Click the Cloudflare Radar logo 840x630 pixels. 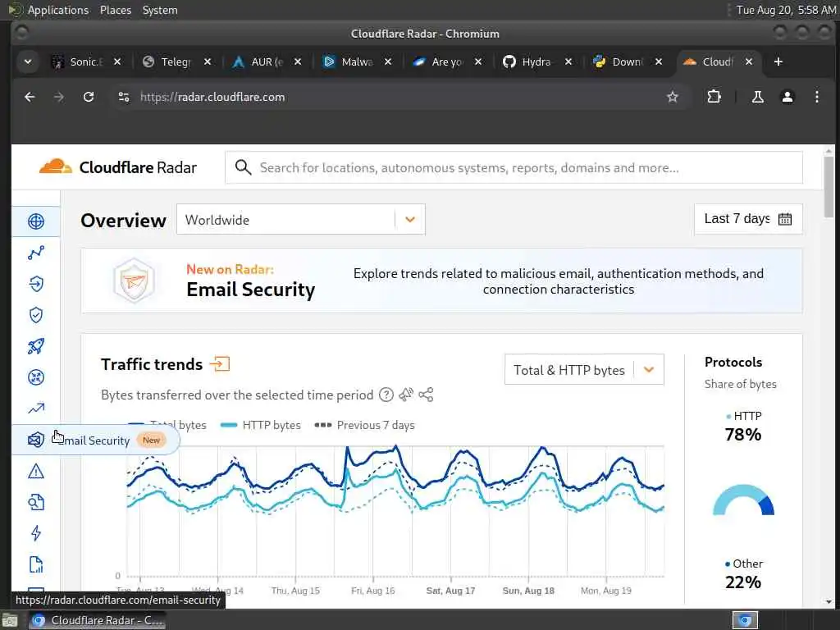pyautogui.click(x=118, y=167)
